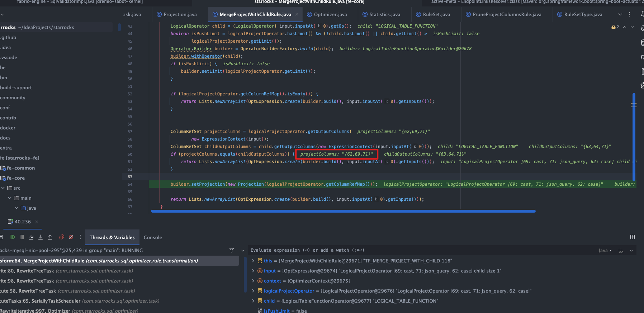Open the Java language selector
The width and height of the screenshot is (644, 313).
click(x=605, y=251)
